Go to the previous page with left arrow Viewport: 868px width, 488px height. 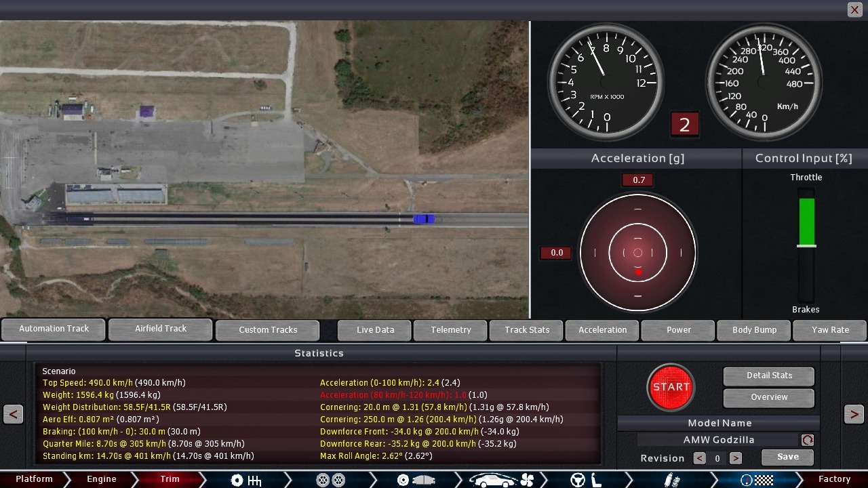click(x=14, y=414)
